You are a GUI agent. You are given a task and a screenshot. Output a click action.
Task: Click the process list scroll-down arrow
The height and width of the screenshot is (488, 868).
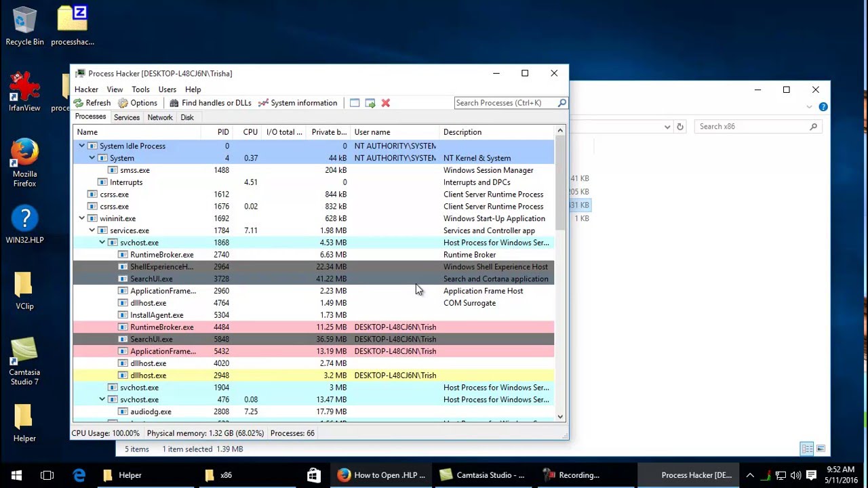coord(560,416)
